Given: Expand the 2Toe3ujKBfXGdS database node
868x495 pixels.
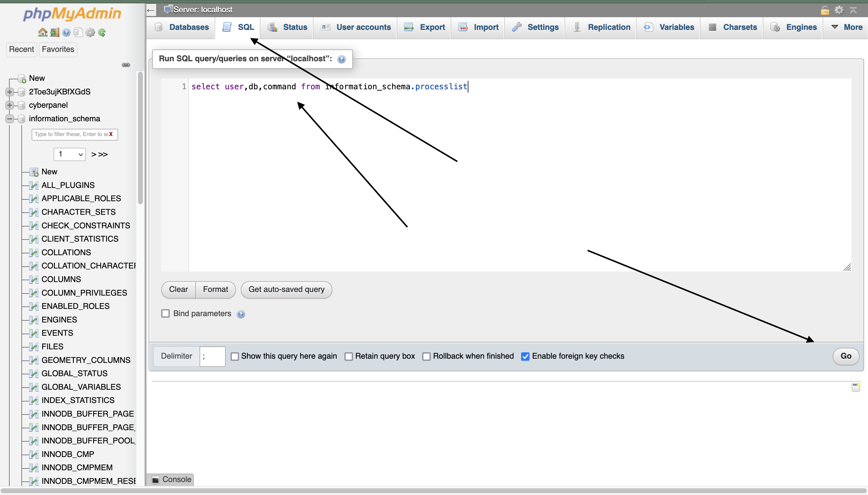Looking at the screenshot, I should click(10, 92).
